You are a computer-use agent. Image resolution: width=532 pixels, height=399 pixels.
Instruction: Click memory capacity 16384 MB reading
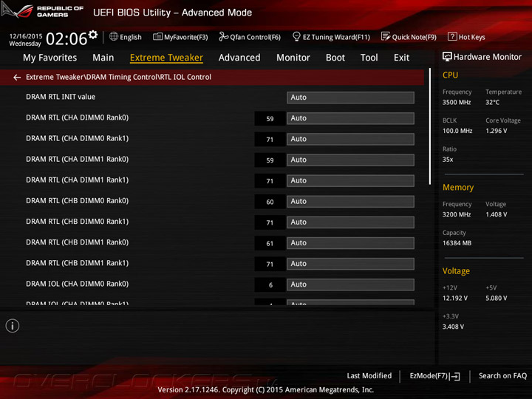(x=457, y=243)
